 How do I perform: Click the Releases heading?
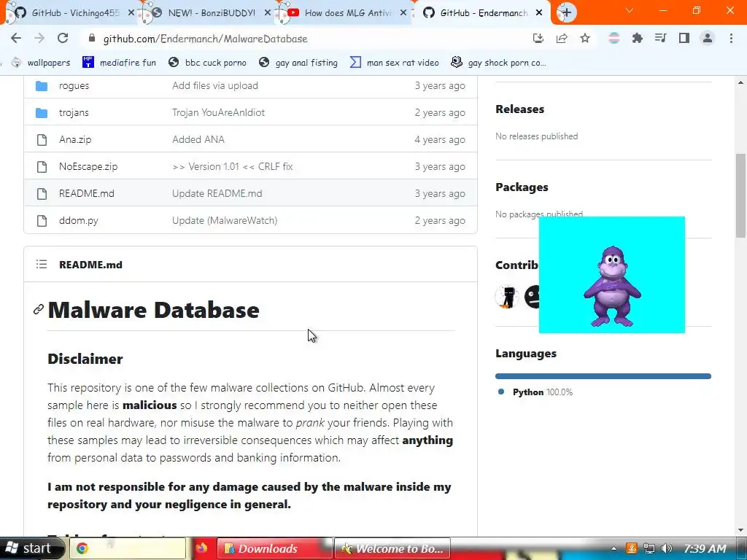point(519,109)
